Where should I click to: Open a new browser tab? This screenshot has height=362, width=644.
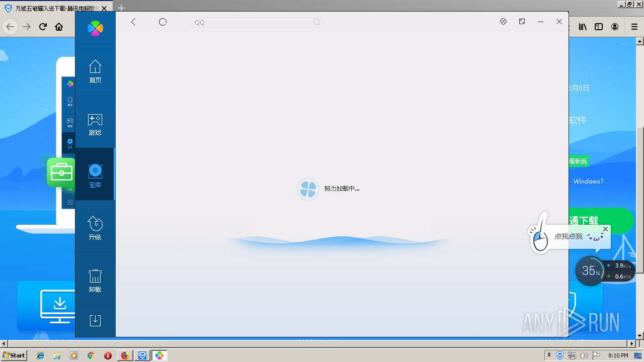click(x=121, y=8)
